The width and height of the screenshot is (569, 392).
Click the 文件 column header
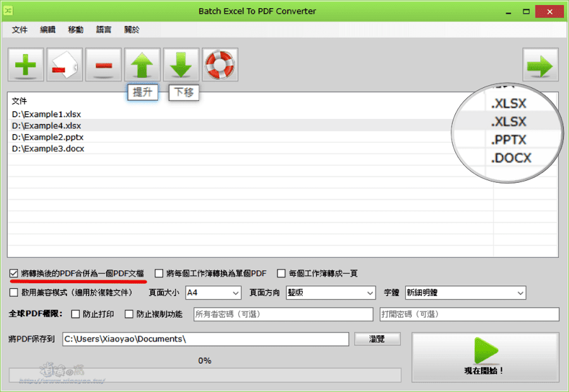pyautogui.click(x=20, y=101)
